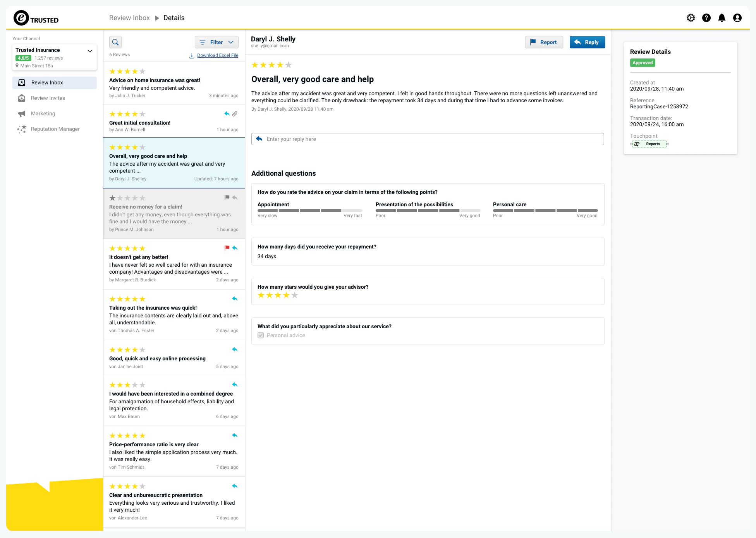Click the Reply button
This screenshot has width=756, height=538.
[587, 42]
